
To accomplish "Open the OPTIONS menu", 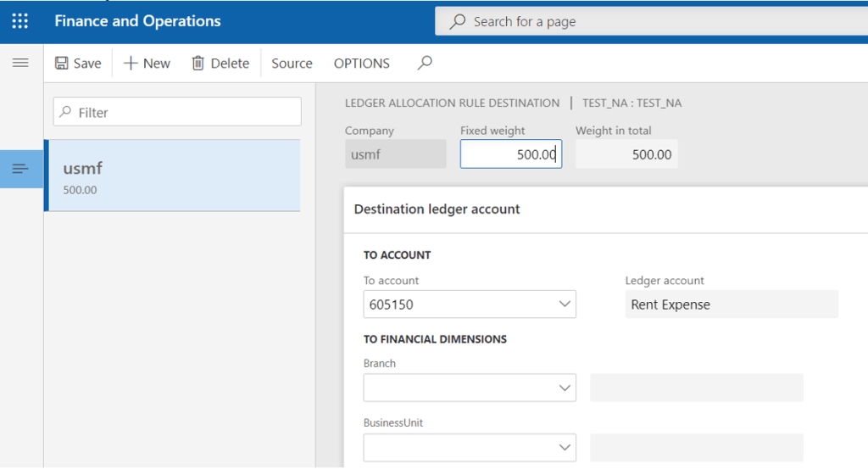I will (x=361, y=63).
